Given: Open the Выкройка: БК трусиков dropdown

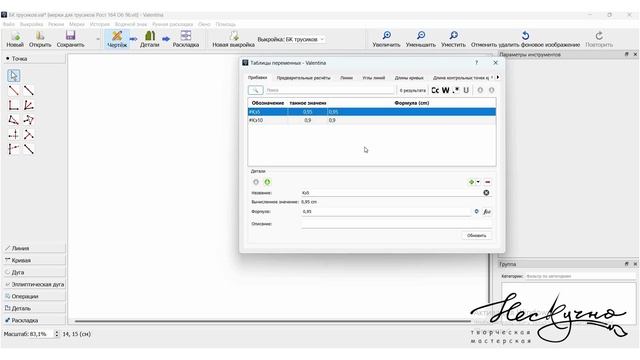Looking at the screenshot, I should (291, 40).
